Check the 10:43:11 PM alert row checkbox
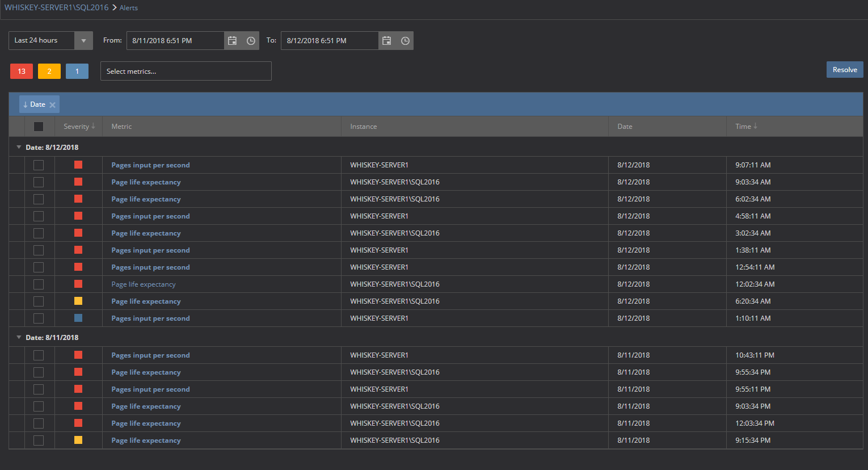The height and width of the screenshot is (470, 868). click(x=39, y=355)
